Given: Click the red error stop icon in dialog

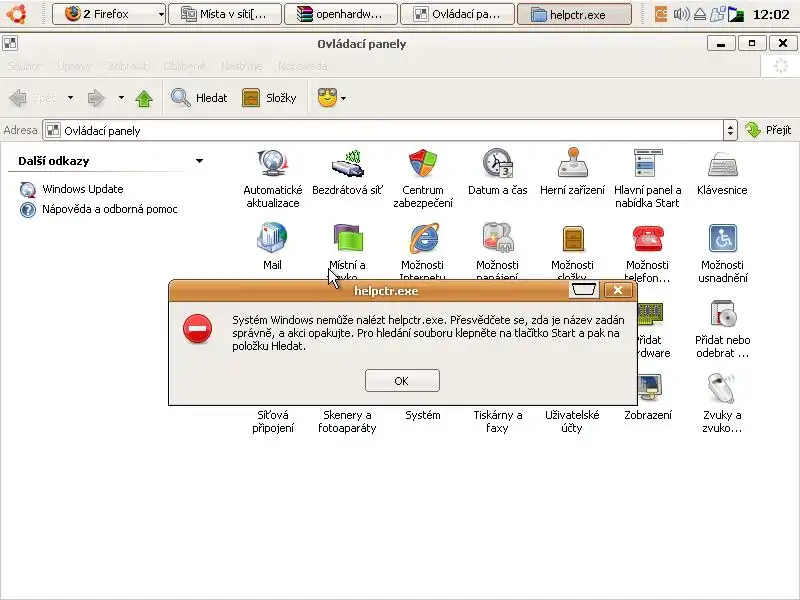Looking at the screenshot, I should [197, 329].
